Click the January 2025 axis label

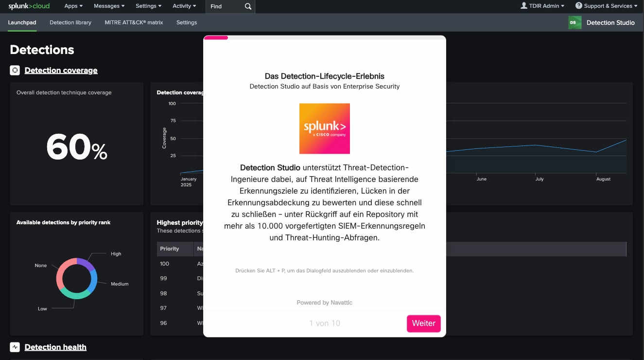click(189, 182)
